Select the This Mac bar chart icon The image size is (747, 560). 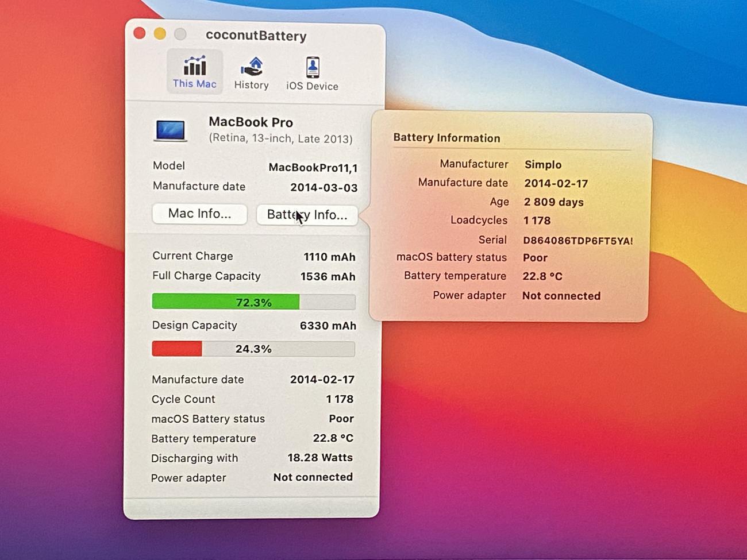tap(194, 67)
